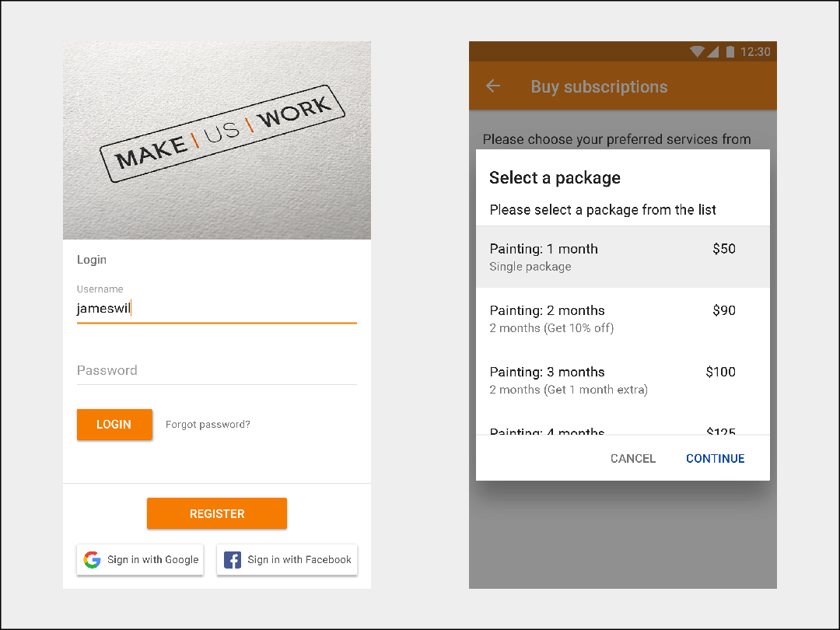The height and width of the screenshot is (630, 840).
Task: Click the Google logo icon
Action: 93,560
